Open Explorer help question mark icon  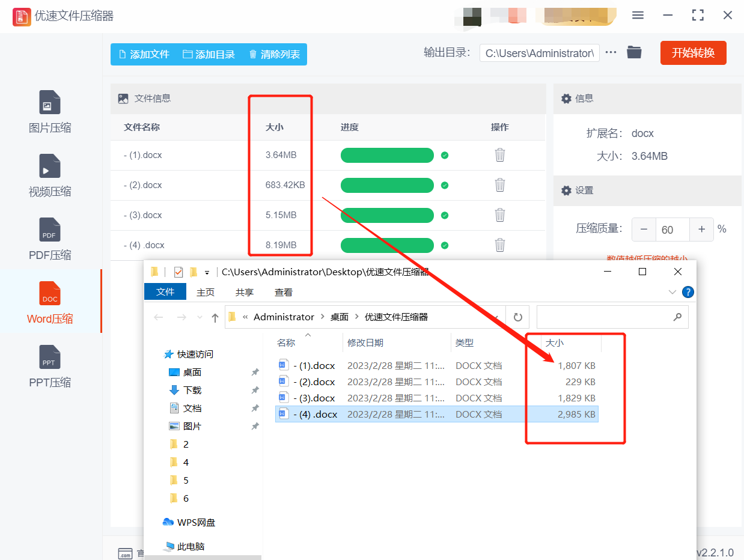click(689, 292)
